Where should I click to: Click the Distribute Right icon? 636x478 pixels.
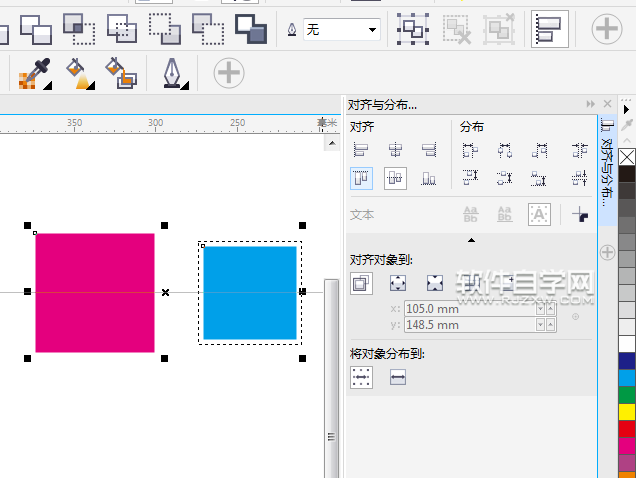point(539,150)
